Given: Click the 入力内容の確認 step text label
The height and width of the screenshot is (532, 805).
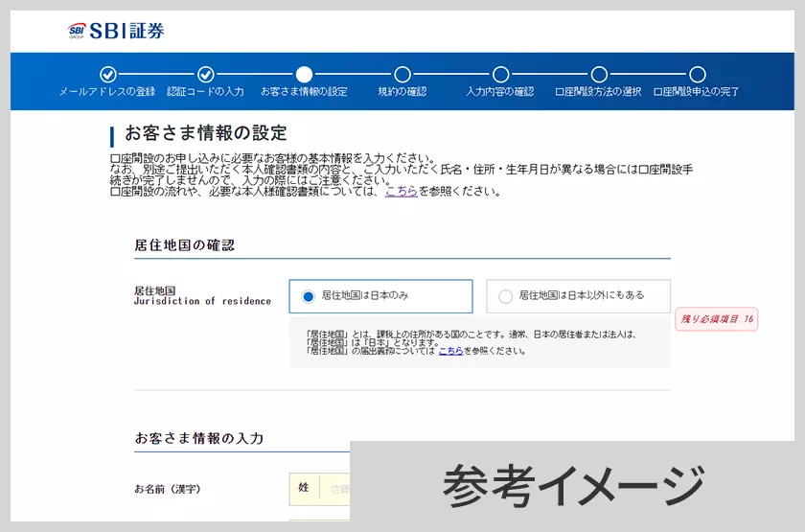Looking at the screenshot, I should click(500, 92).
